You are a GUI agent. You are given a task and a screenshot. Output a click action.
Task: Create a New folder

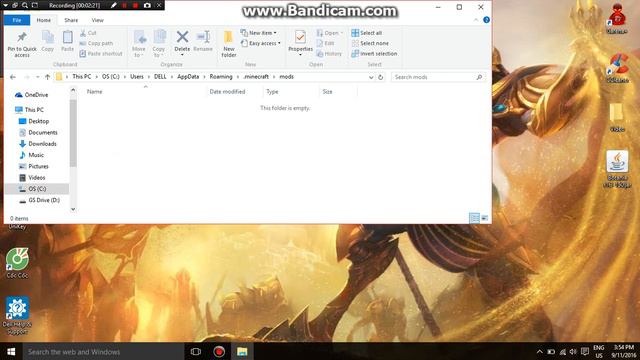pos(229,44)
